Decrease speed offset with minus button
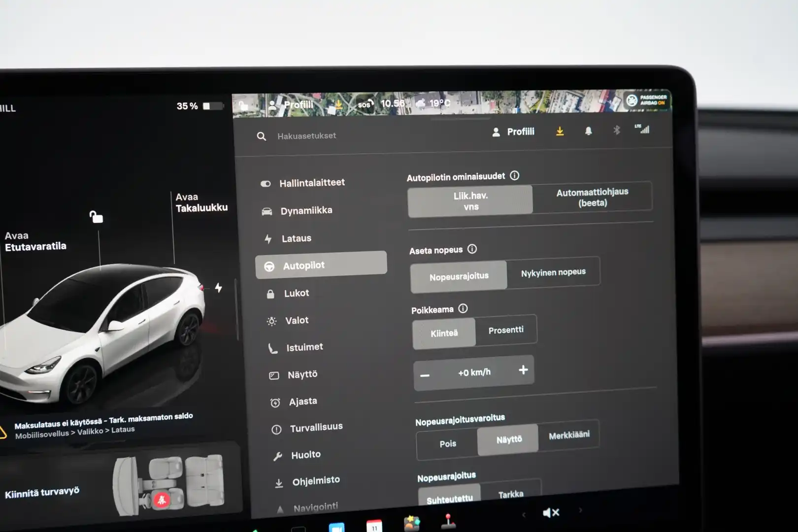This screenshot has height=532, width=798. tap(425, 375)
